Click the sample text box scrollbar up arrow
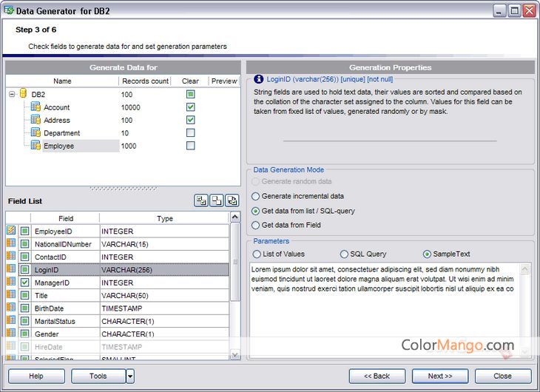Viewport: 540px width, 392px height. (525, 269)
